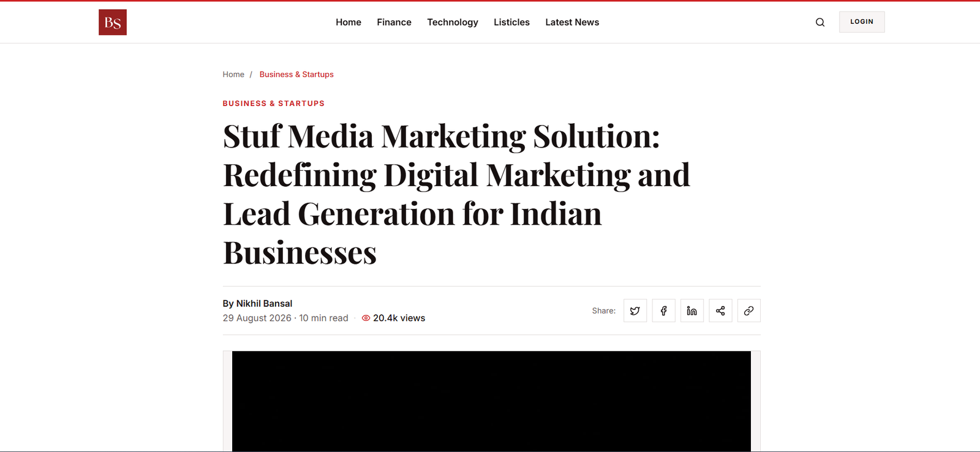The height and width of the screenshot is (452, 980).
Task: Click Home in the breadcrumb
Action: tap(233, 74)
